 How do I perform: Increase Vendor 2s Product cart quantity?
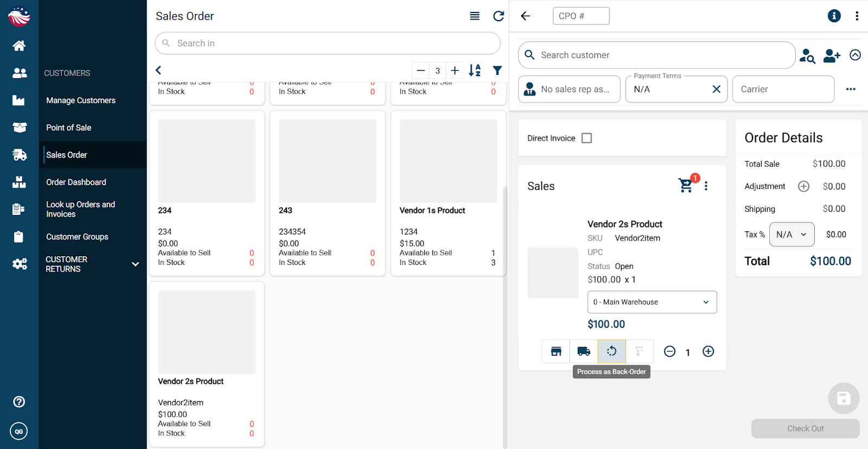[708, 351]
